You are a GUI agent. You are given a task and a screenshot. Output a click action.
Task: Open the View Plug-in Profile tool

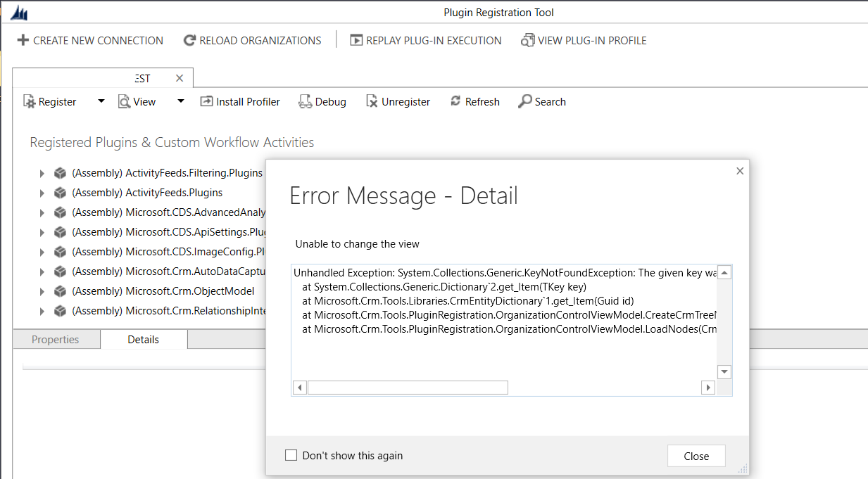click(x=584, y=40)
